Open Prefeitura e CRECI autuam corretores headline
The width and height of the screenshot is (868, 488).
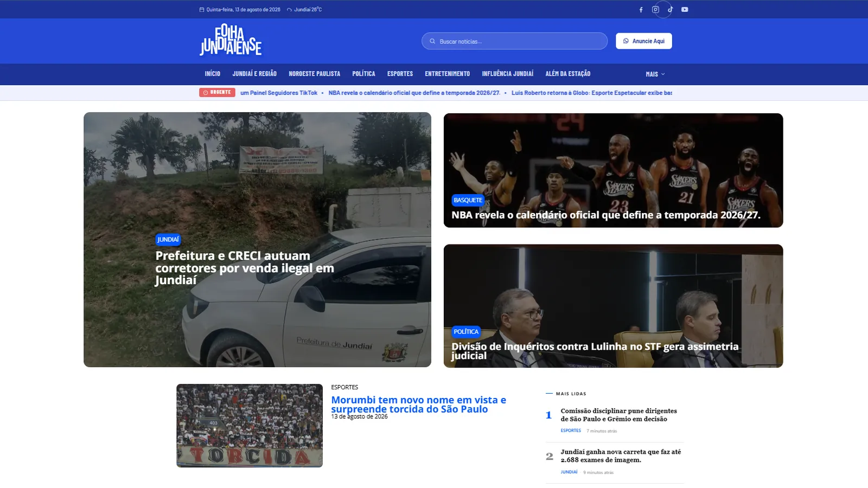245,268
